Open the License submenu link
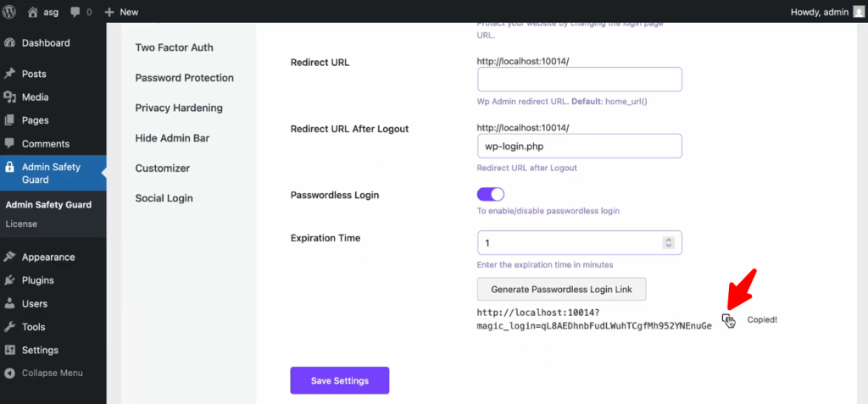The image size is (868, 404). click(x=21, y=224)
